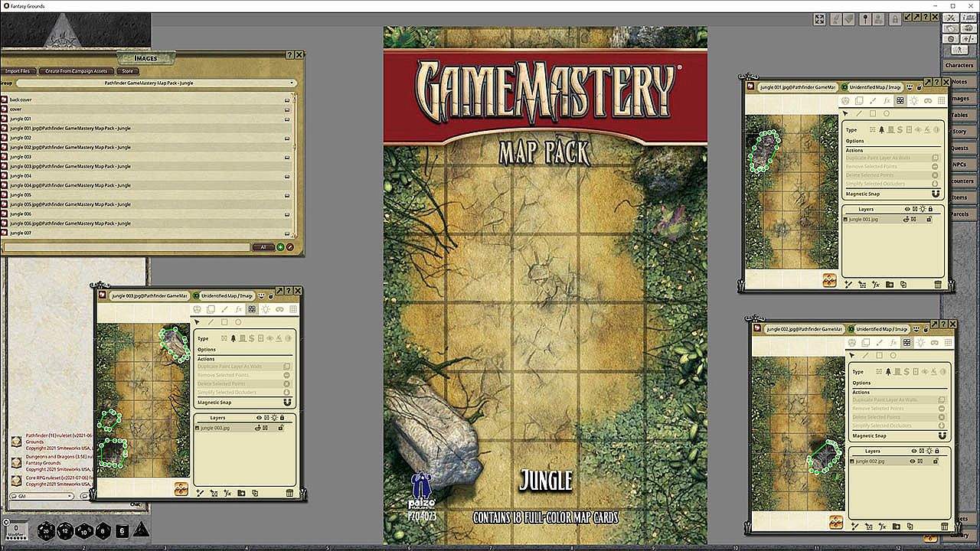Toggle the lock on jungle 001.jpg layer

929,220
